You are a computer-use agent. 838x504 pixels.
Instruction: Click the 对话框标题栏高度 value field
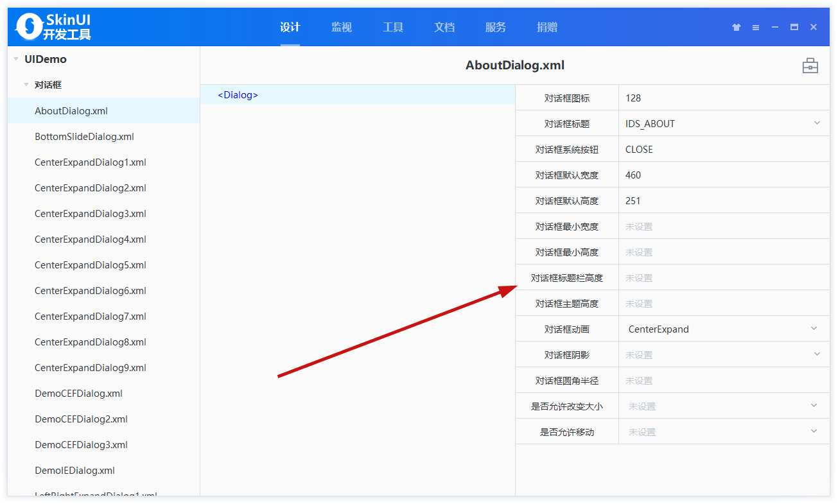(x=724, y=277)
